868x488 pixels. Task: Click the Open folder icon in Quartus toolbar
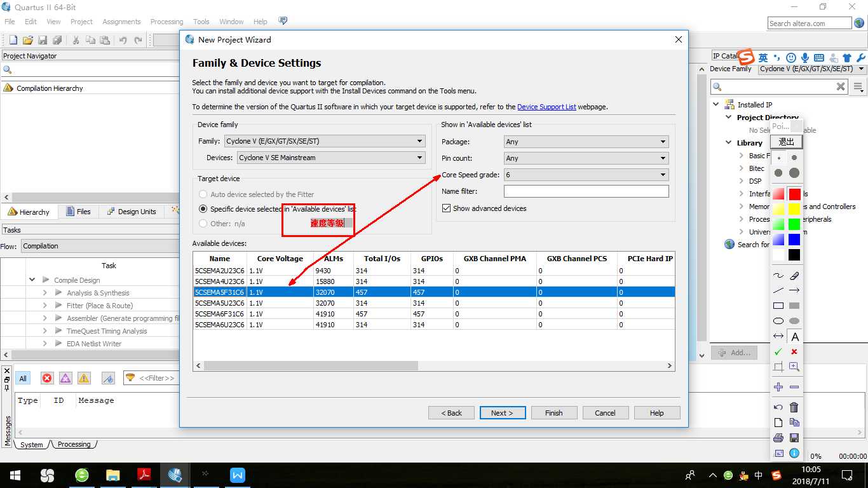[x=28, y=40]
